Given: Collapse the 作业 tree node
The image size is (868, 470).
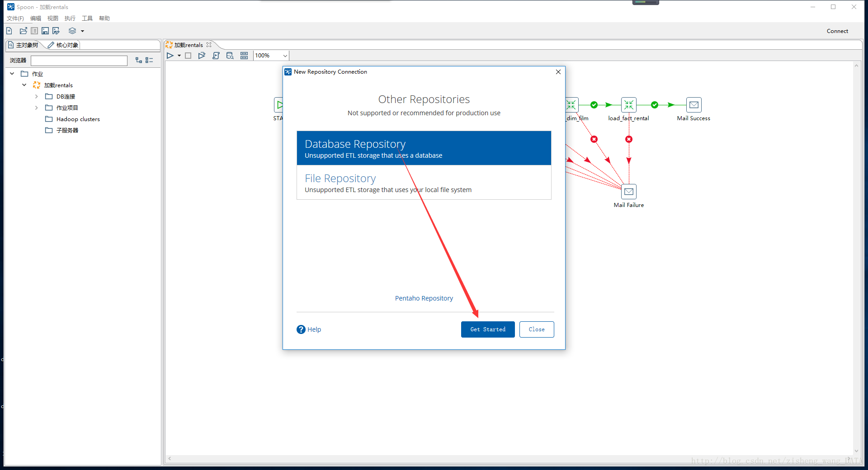Looking at the screenshot, I should coord(12,74).
